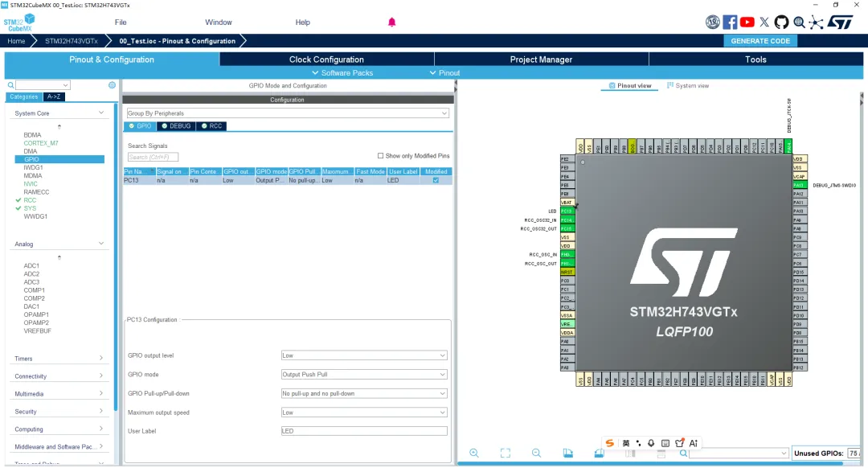
Task: Select the NRST pin on chip
Action: click(567, 272)
